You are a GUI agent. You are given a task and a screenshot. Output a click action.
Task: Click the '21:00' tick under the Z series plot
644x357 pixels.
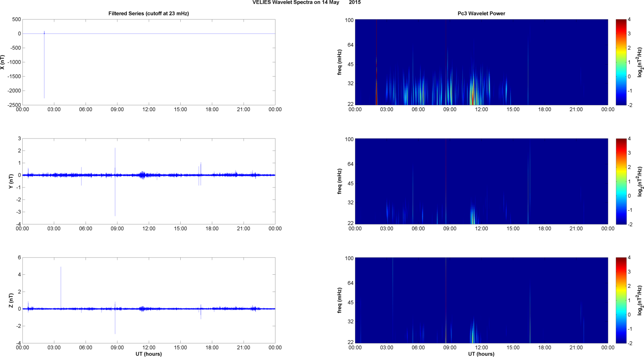244,347
